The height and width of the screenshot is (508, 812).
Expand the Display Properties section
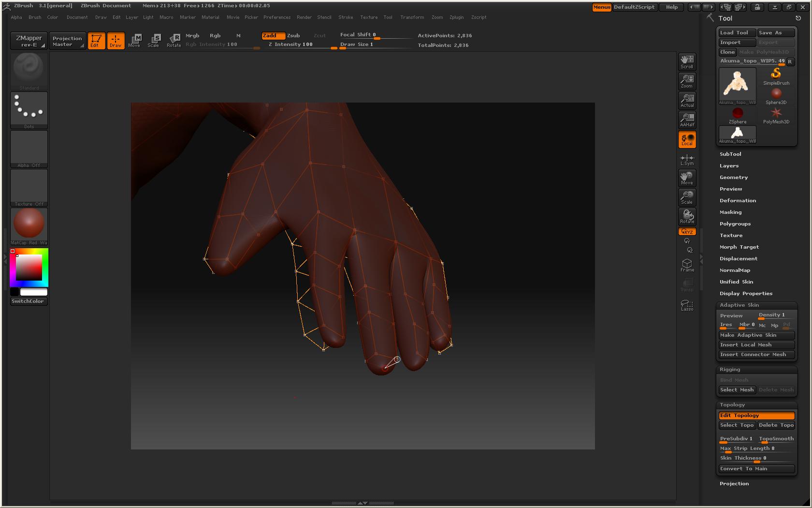(746, 293)
